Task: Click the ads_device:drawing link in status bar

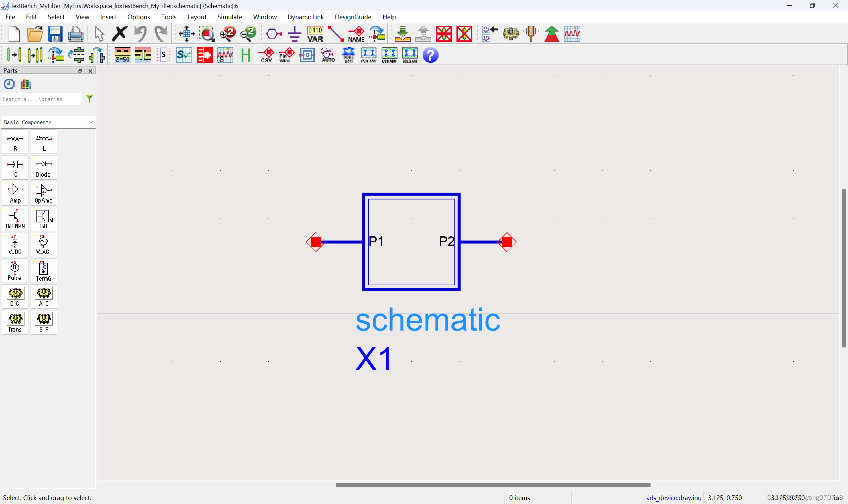Action: (674, 498)
